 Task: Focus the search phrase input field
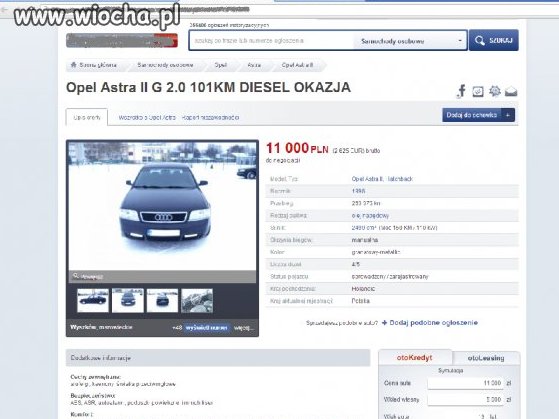tap(271, 41)
